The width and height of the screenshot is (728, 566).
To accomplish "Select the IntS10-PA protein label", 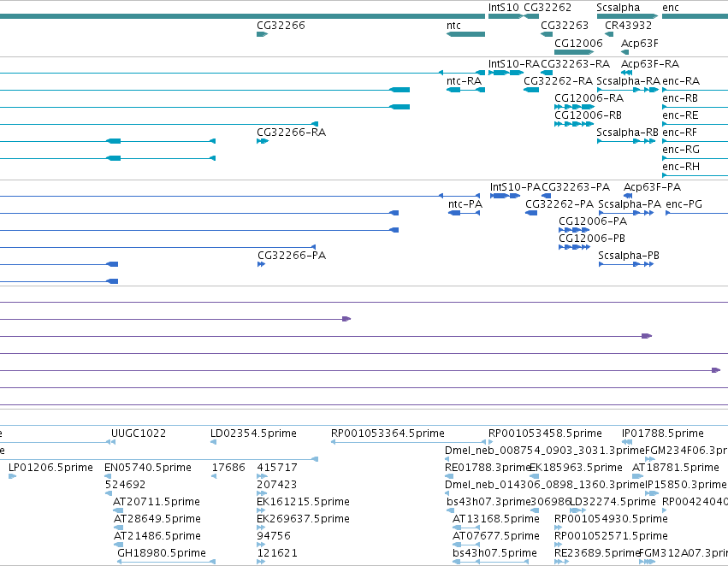I will 515,187.
